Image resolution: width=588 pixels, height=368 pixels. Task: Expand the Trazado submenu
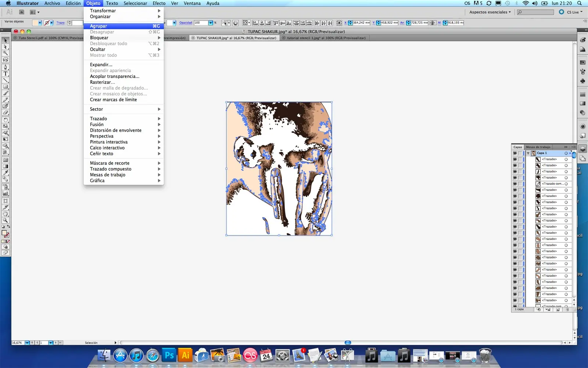pos(123,118)
